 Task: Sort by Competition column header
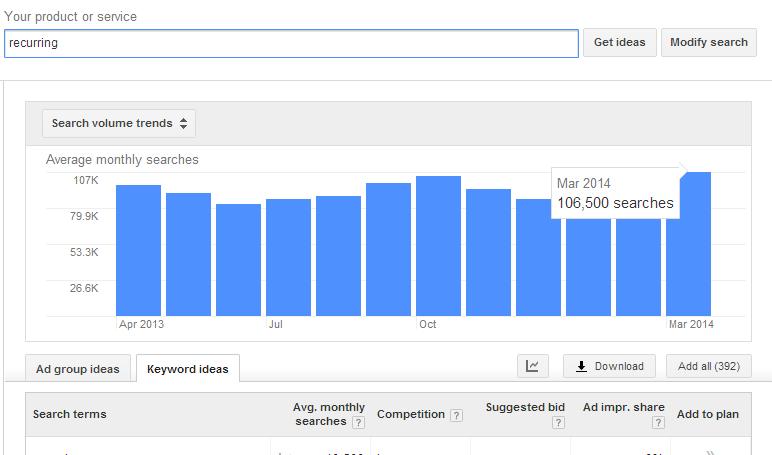[411, 415]
